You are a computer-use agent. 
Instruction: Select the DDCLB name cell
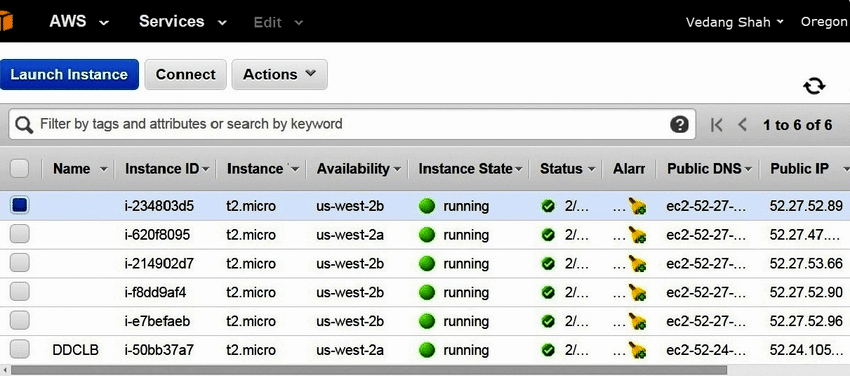[75, 350]
